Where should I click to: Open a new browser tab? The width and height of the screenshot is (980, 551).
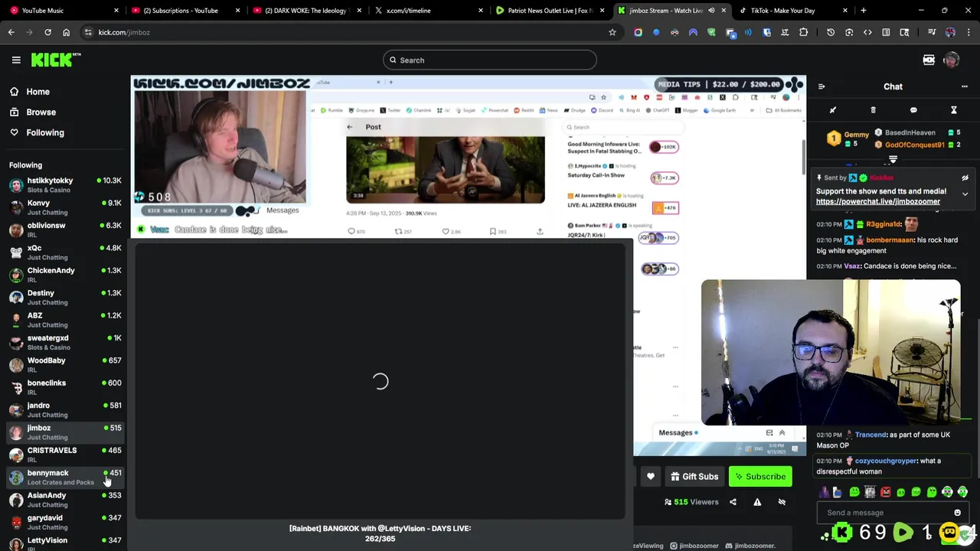pos(863,10)
